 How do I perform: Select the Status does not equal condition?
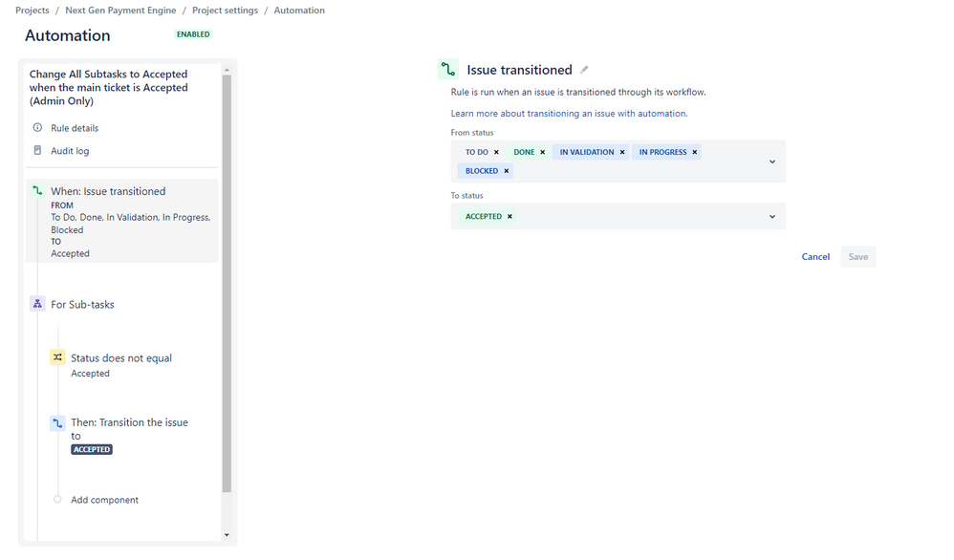click(121, 358)
